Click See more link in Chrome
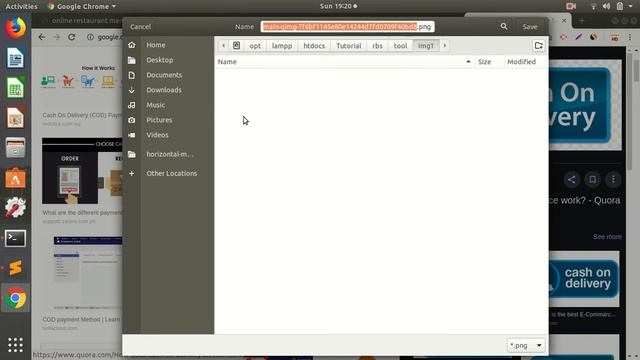 point(607,237)
